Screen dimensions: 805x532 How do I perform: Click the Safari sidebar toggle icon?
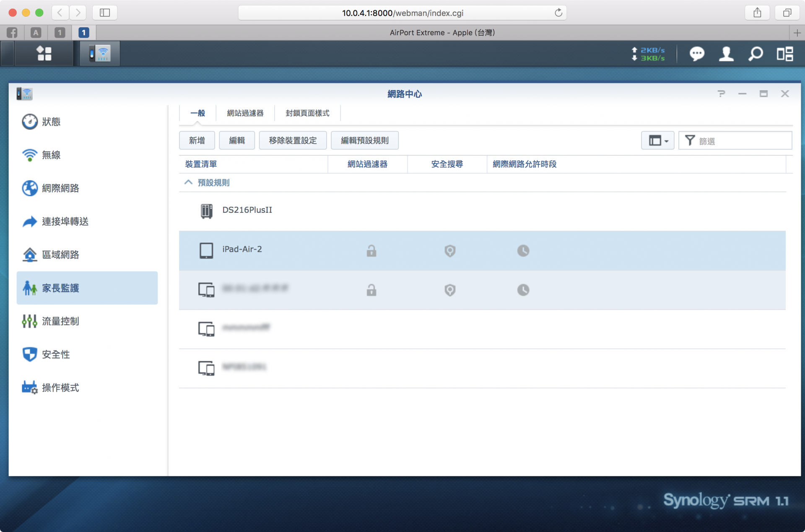(105, 13)
